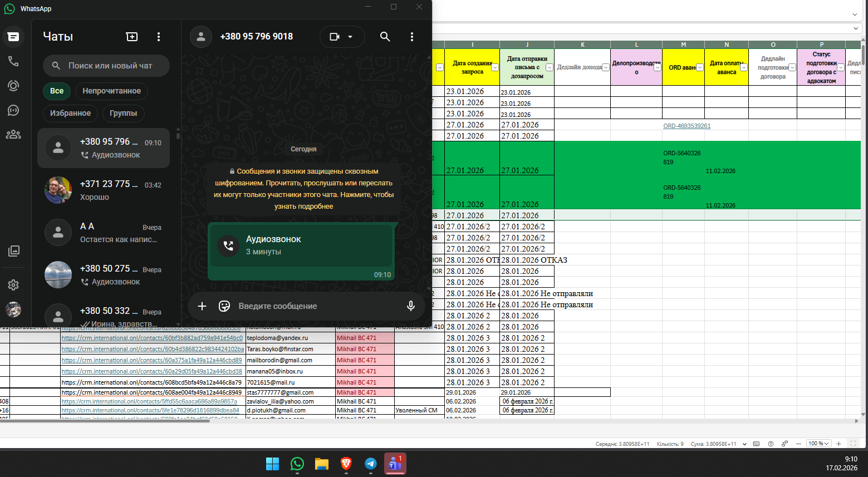Open the CRM link ending 60bf3b882ad759a941e54bc0

coord(152,338)
